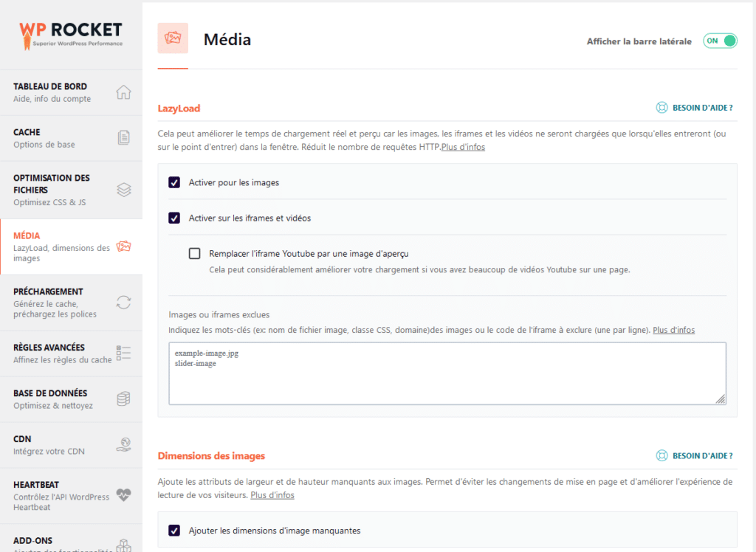
Task: Open Plus d'infos link in LazyLoad description
Action: 463,147
